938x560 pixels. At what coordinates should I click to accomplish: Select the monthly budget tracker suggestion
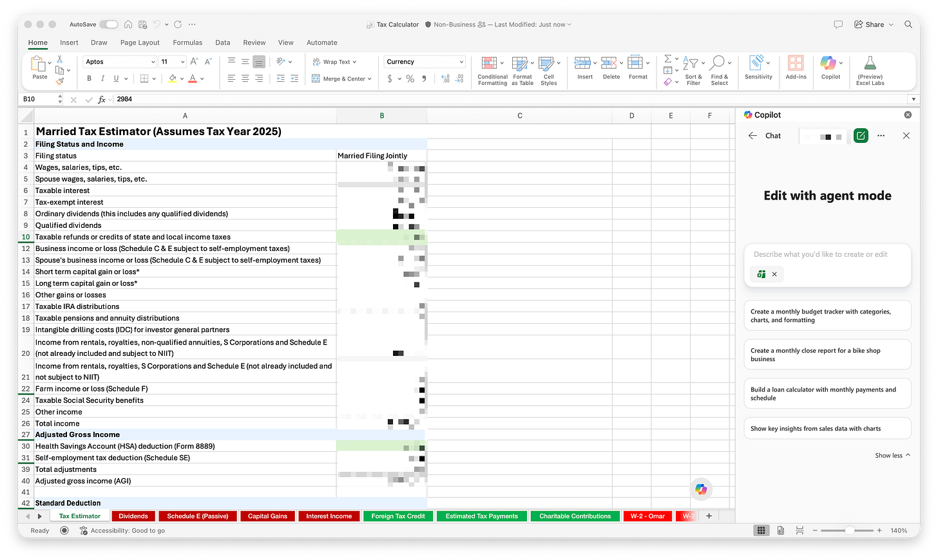(x=827, y=315)
